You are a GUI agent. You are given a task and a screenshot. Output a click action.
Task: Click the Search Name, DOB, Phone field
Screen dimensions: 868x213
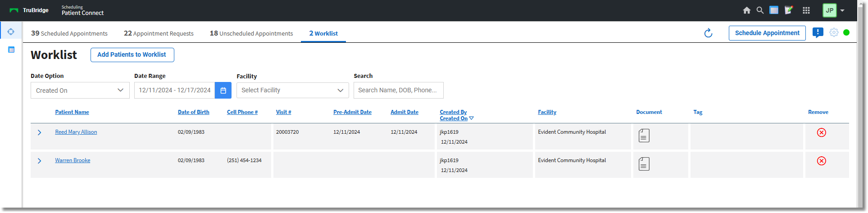coord(399,91)
